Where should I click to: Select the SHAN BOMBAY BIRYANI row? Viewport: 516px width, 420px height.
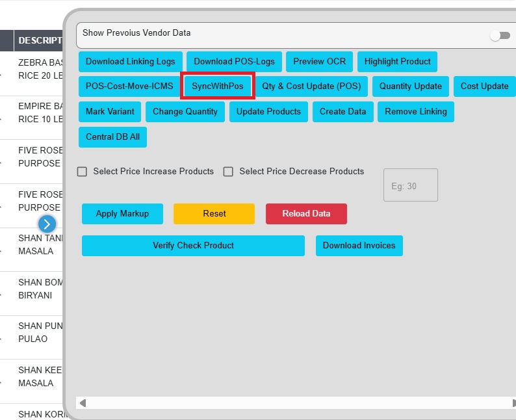point(31,294)
